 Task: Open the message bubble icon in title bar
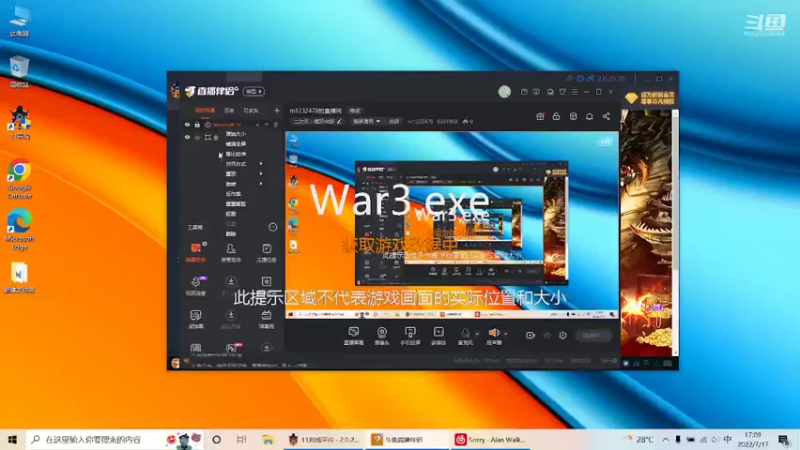pos(536,92)
